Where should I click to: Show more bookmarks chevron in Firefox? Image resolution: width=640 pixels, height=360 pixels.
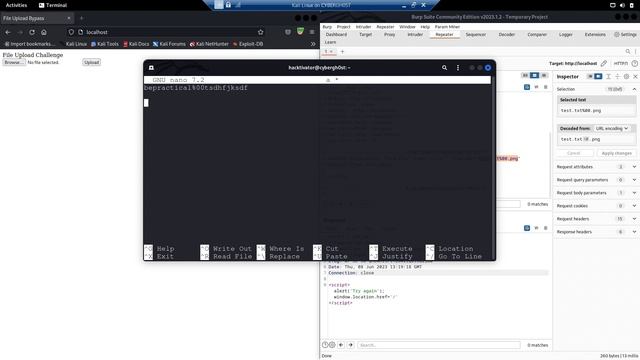(x=313, y=44)
